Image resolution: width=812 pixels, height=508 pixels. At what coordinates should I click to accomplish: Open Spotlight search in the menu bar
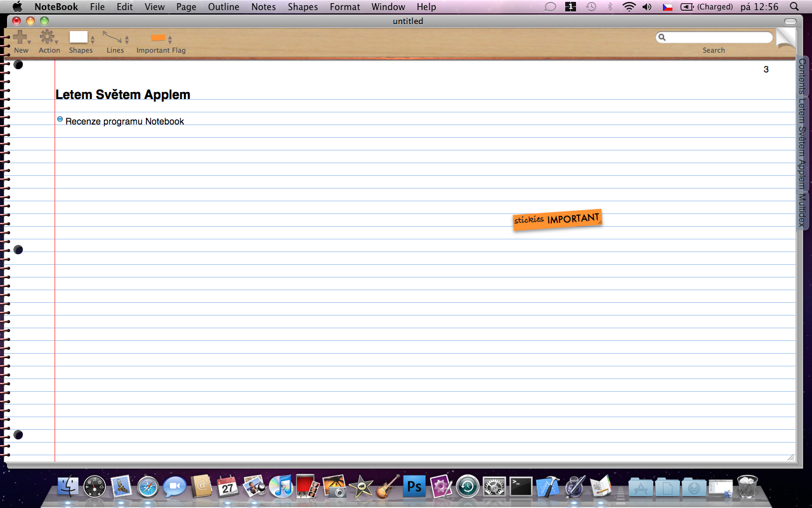794,7
